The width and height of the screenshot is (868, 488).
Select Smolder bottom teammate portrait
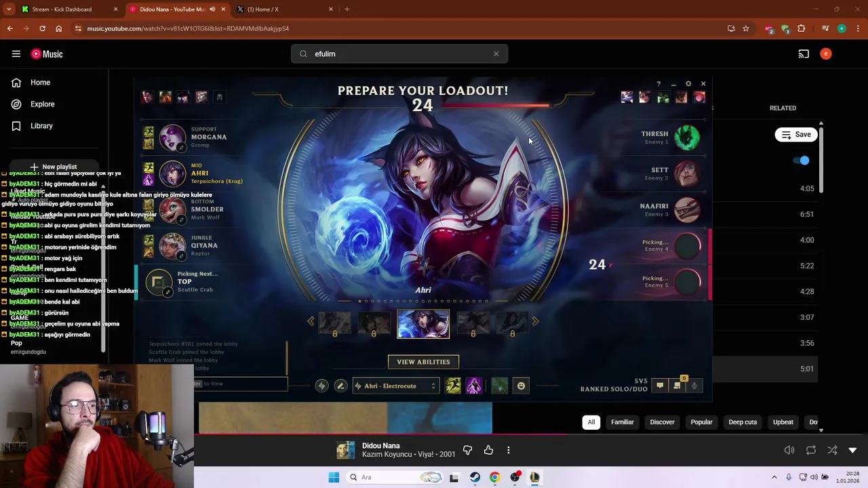(x=172, y=209)
